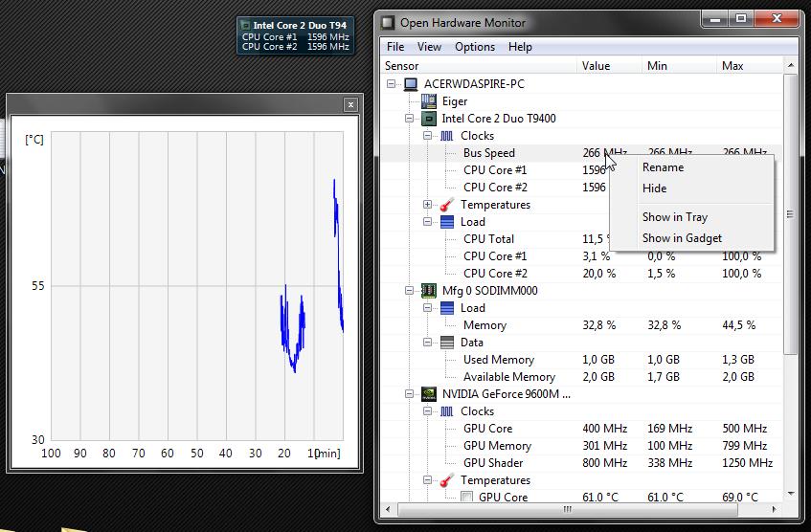Click the vertical scrollbar thumb
This screenshot has height=532, width=811.
pyautogui.click(x=790, y=214)
